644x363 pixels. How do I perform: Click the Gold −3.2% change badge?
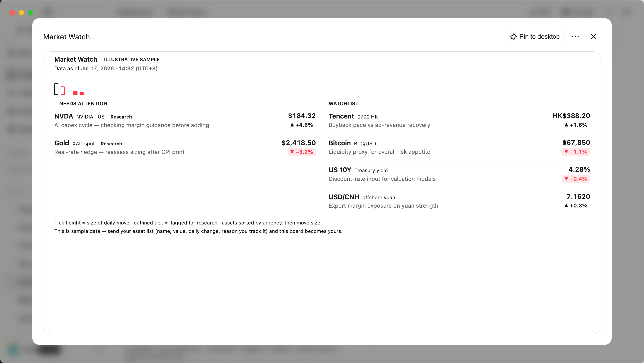(302, 152)
